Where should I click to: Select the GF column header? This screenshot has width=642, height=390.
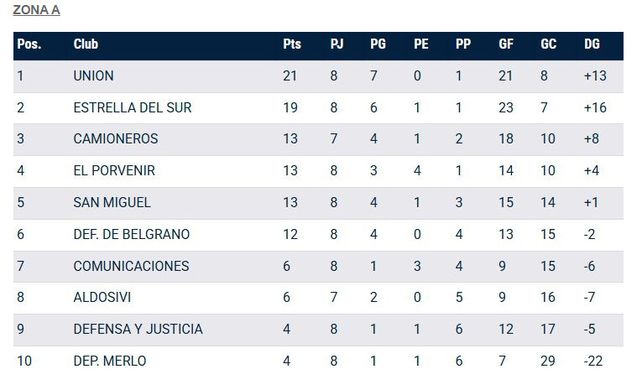pyautogui.click(x=506, y=44)
